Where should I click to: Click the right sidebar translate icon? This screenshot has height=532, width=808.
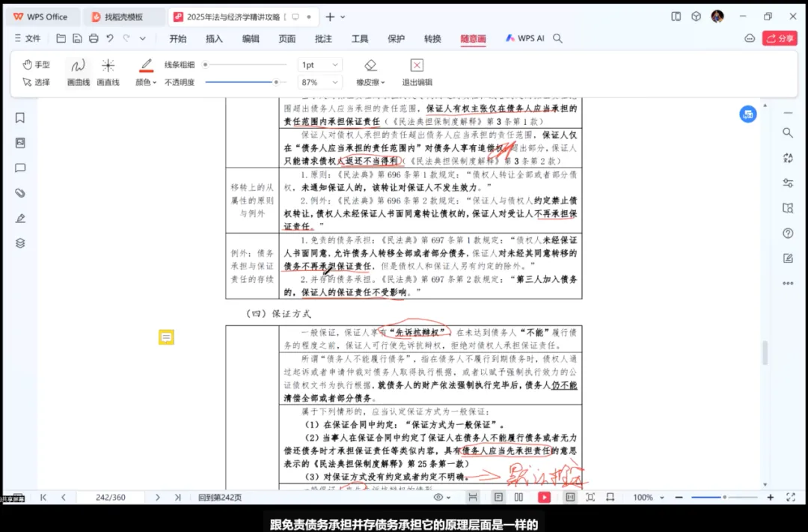coord(788,159)
